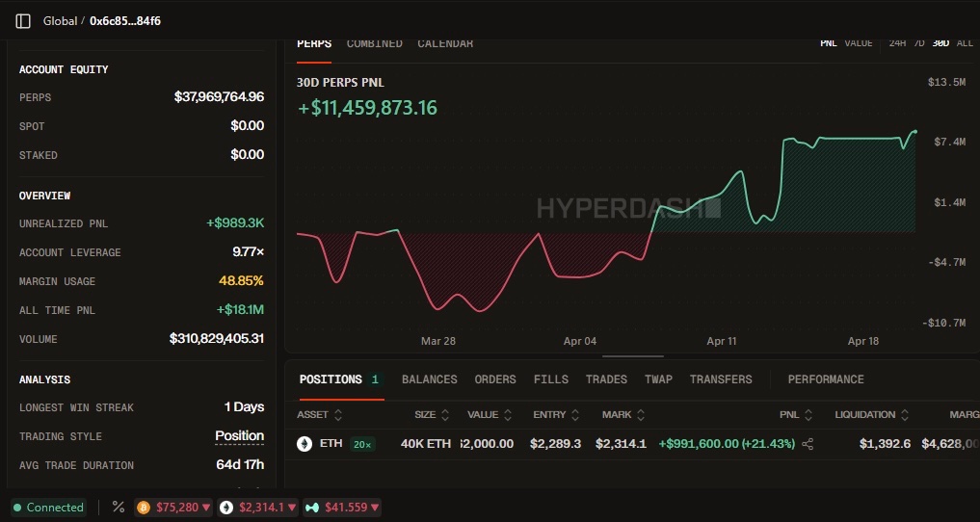Select the ALL timeframe option

pos(965,43)
